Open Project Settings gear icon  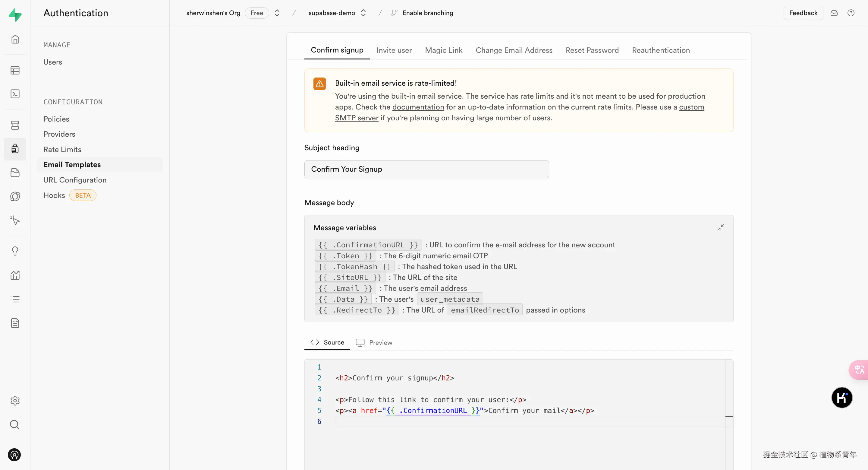click(x=15, y=401)
